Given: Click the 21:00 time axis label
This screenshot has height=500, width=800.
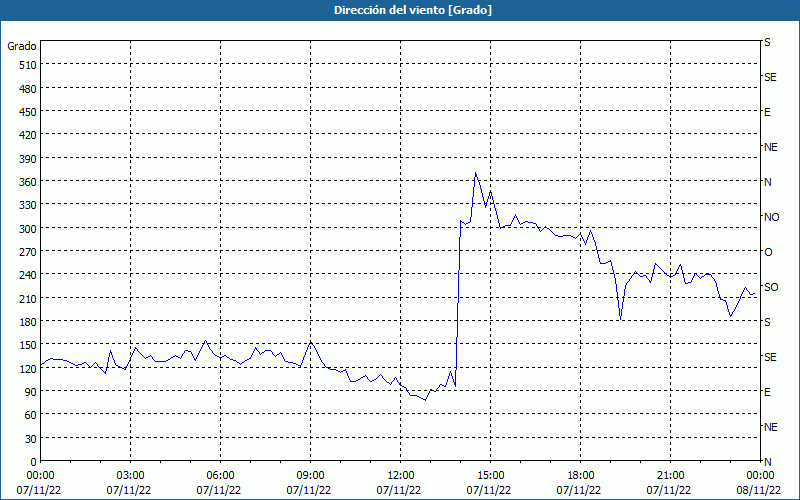Looking at the screenshot, I should [x=670, y=476].
